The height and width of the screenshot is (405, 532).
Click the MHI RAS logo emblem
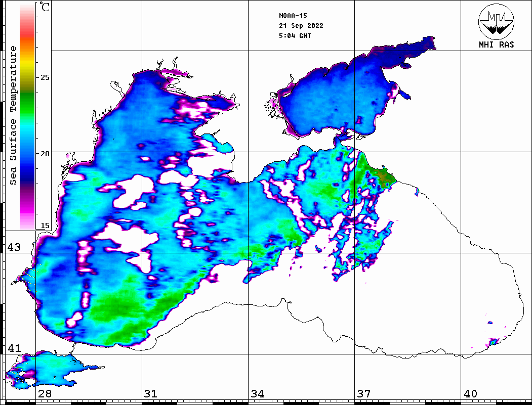497,21
